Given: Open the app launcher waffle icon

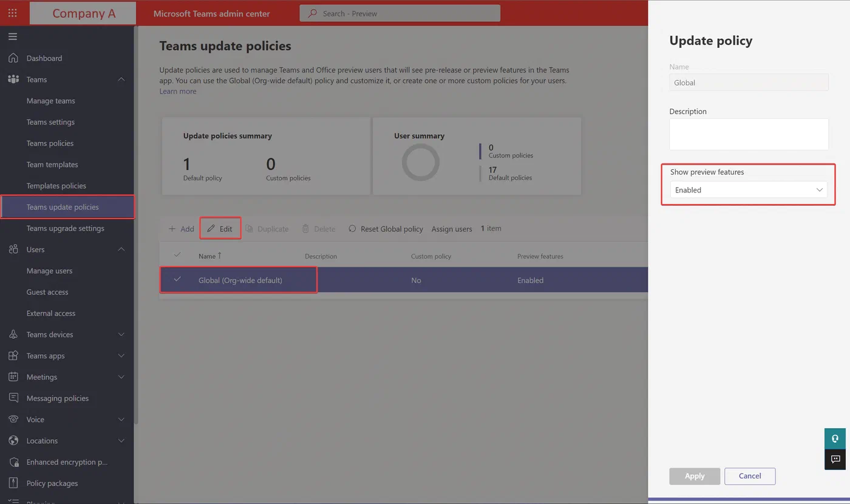Looking at the screenshot, I should 13,13.
